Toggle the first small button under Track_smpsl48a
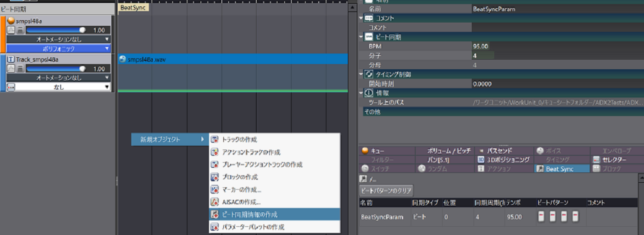Screen dimensions: 644x235 pyautogui.click(x=11, y=68)
